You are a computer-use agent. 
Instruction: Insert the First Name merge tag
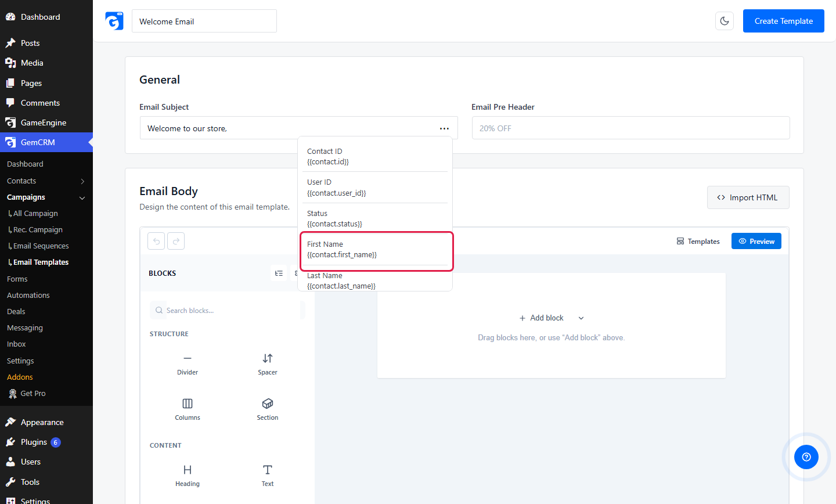tap(376, 250)
